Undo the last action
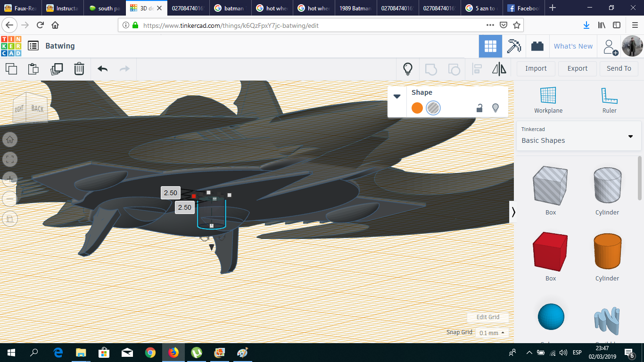644x362 pixels. pyautogui.click(x=102, y=69)
